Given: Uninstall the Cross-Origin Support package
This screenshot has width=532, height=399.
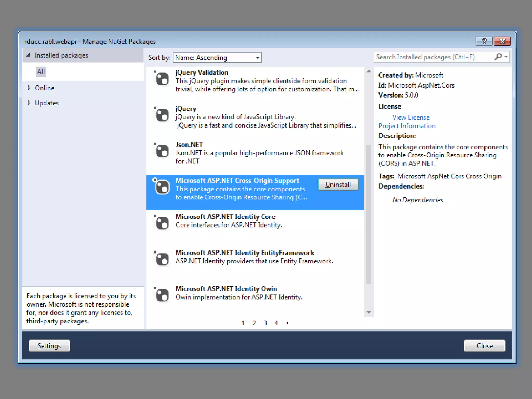Looking at the screenshot, I should point(338,184).
